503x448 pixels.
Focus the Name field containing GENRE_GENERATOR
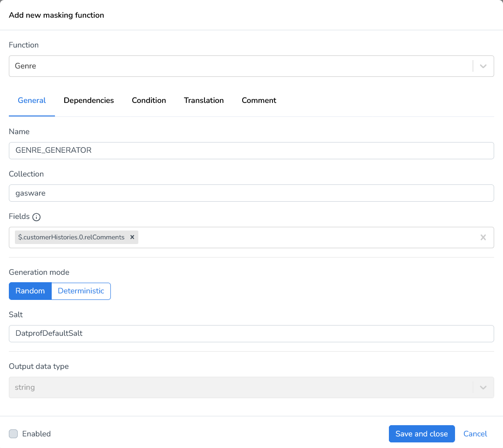tap(251, 151)
